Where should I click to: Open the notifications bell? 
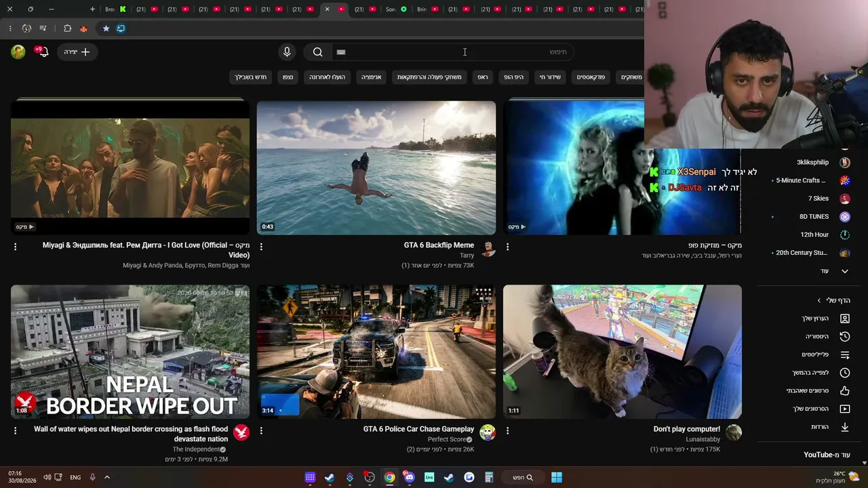click(x=42, y=52)
